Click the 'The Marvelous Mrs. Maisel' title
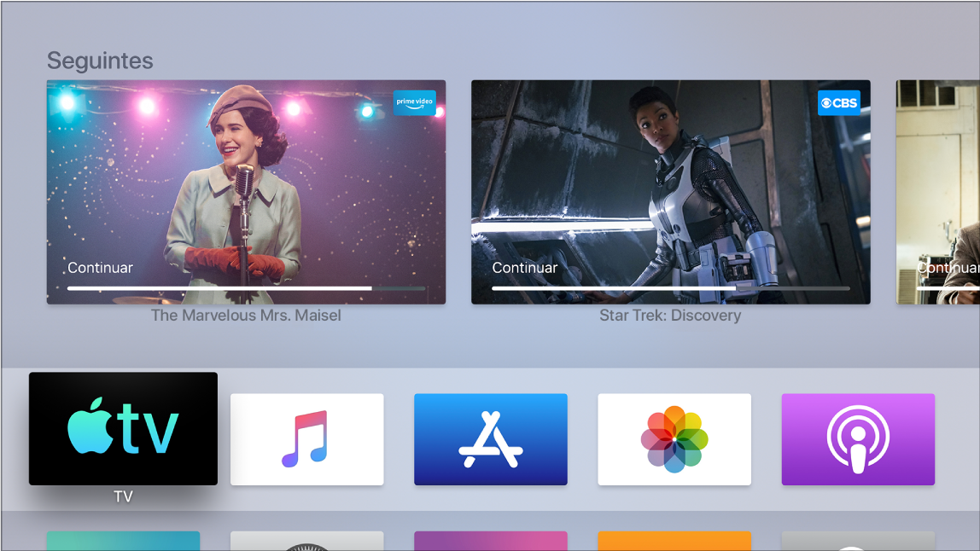 (246, 316)
